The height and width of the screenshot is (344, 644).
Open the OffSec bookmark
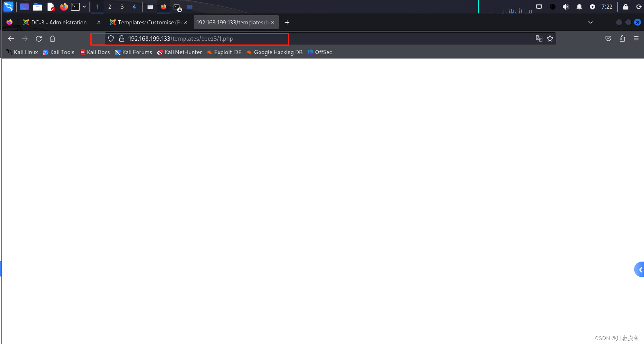(x=320, y=52)
